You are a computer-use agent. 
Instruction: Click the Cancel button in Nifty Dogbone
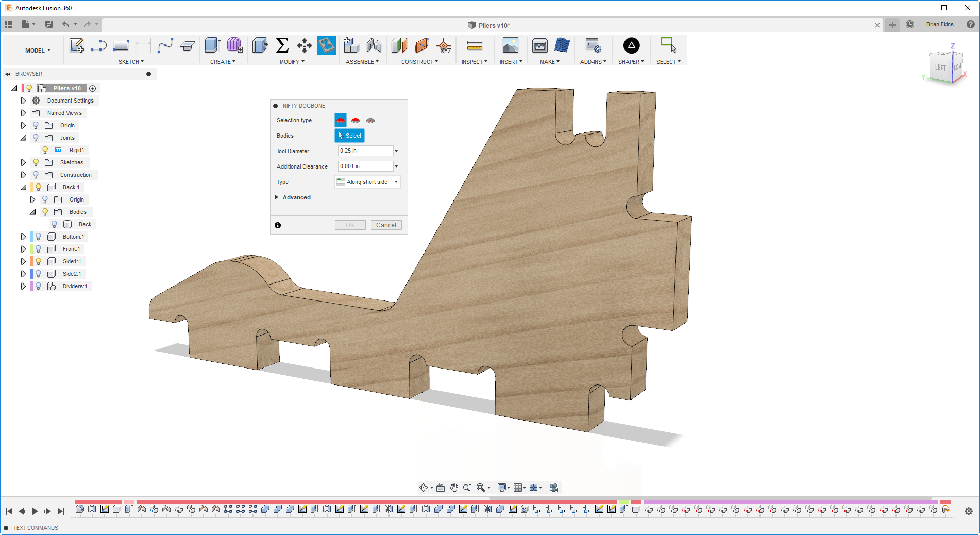[386, 225]
